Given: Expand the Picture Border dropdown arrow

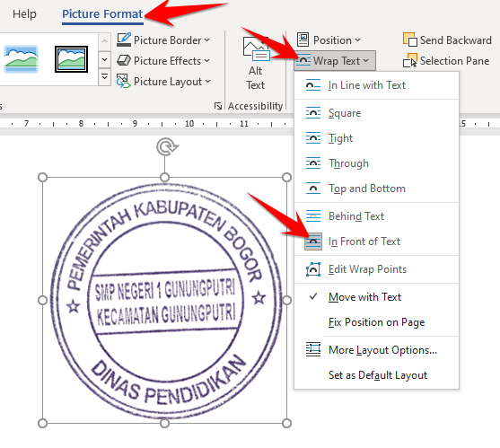Looking at the screenshot, I should (x=207, y=40).
